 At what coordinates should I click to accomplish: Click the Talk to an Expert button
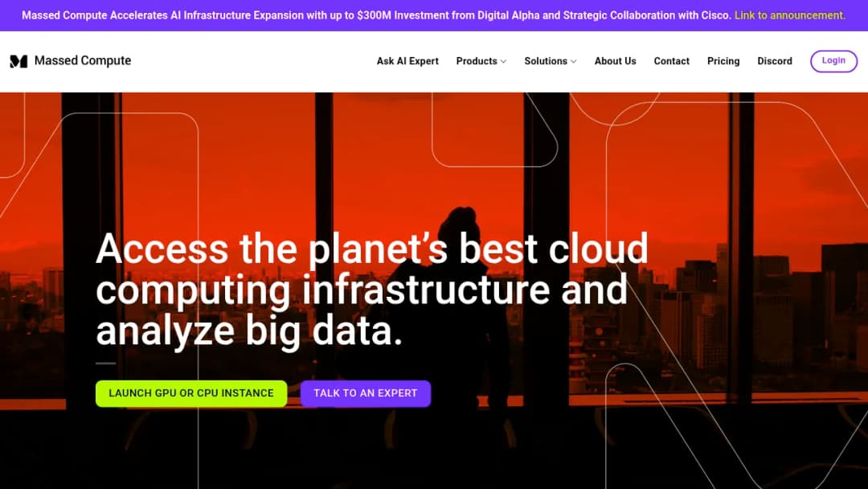366,393
